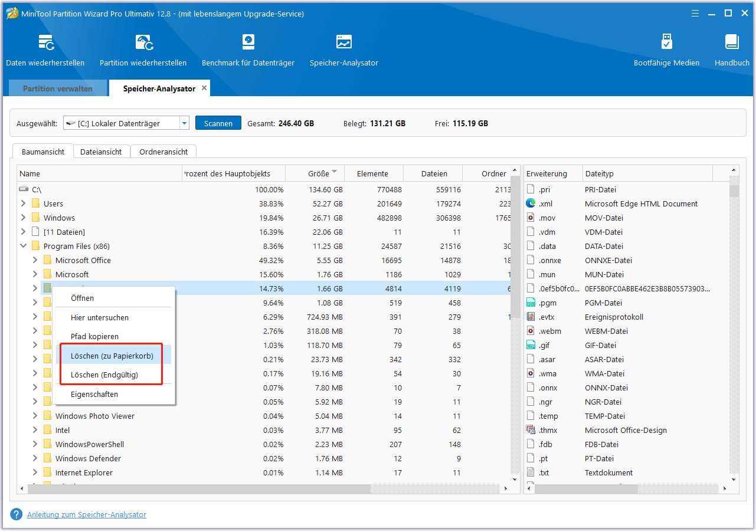Expand the Users folder
The image size is (756, 532).
[23, 203]
